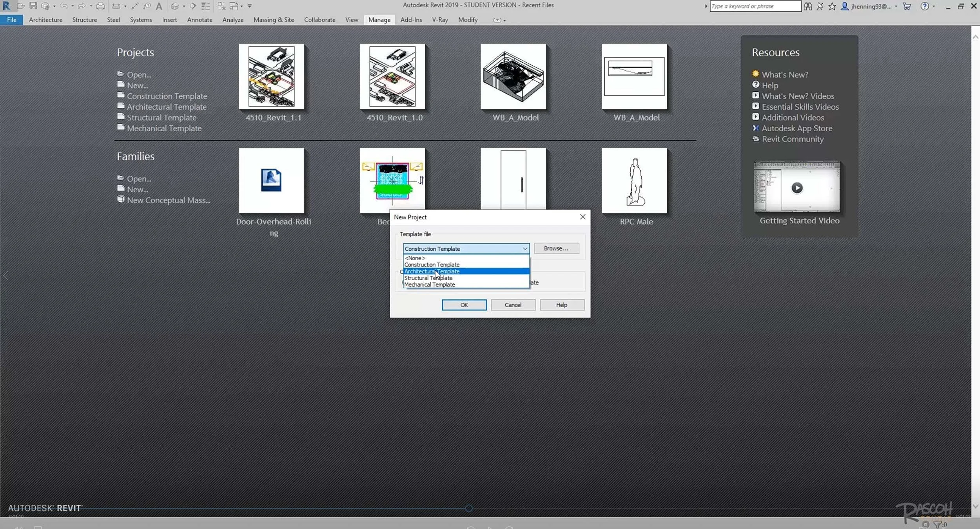This screenshot has width=980, height=529.
Task: Click the Undo arrow icon
Action: coord(64,6)
